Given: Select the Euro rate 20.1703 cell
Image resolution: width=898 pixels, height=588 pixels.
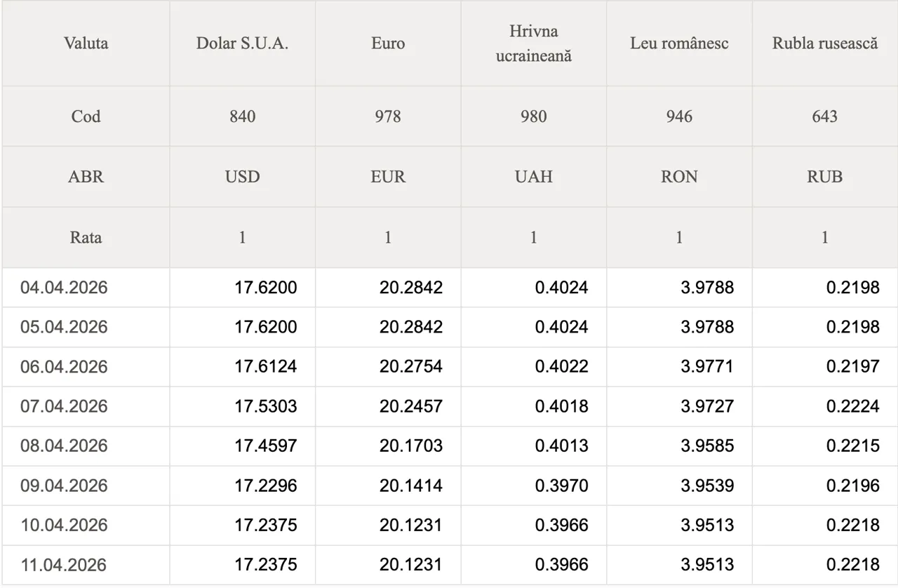Looking at the screenshot, I should 411,446.
